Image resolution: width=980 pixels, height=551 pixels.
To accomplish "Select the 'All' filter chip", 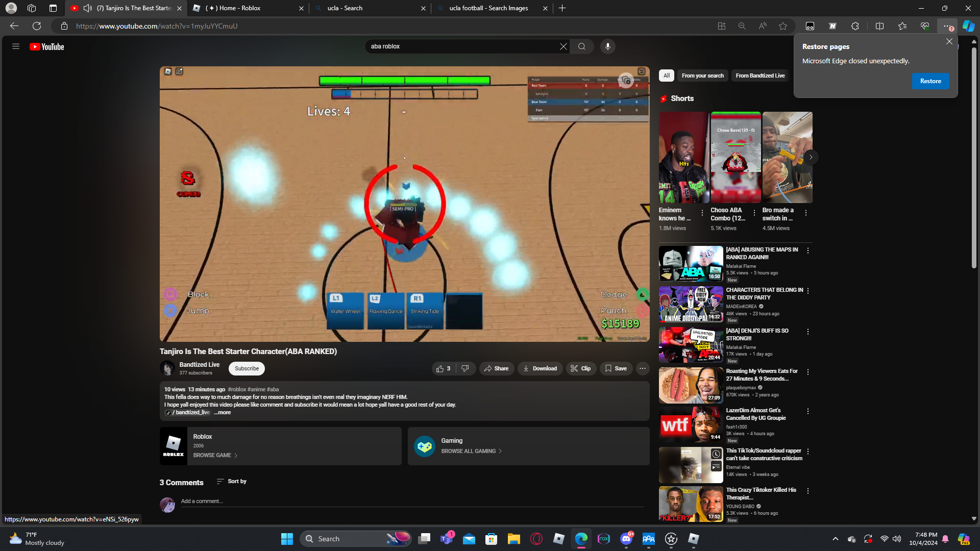I will [667, 76].
